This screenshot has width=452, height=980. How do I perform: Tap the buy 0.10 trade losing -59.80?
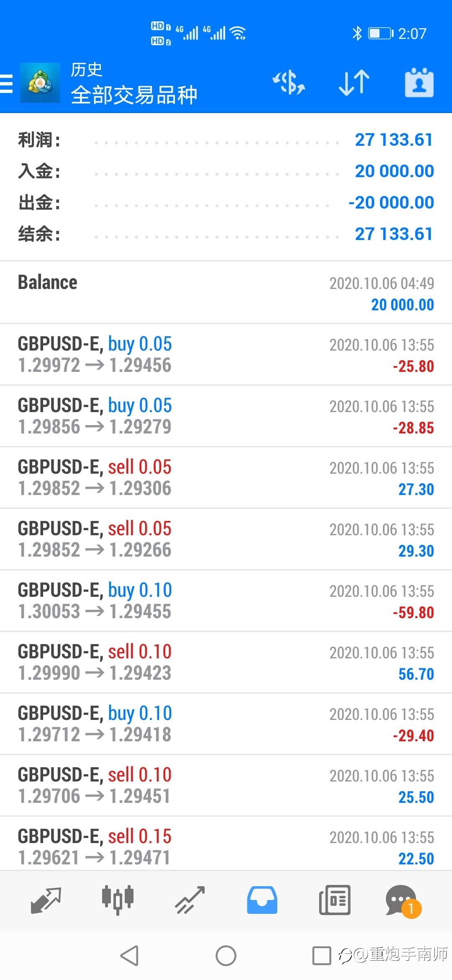coord(226,601)
